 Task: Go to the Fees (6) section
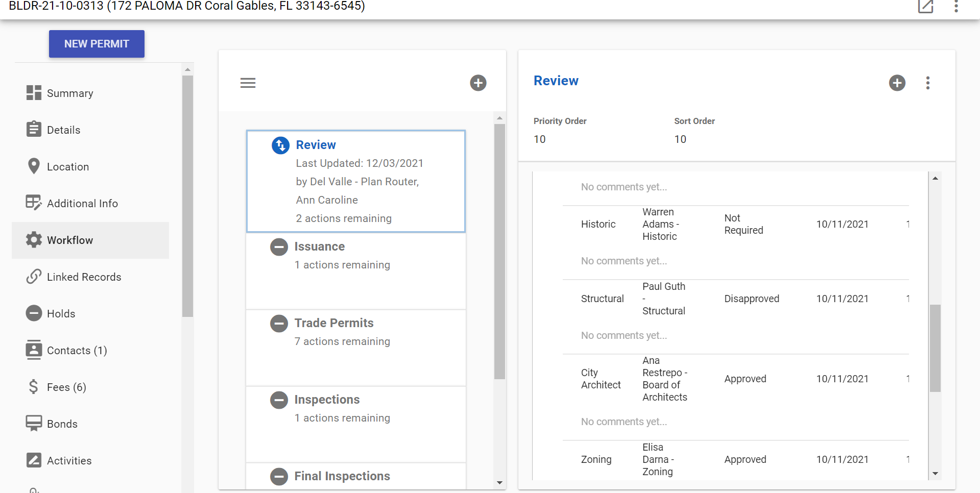pos(66,387)
